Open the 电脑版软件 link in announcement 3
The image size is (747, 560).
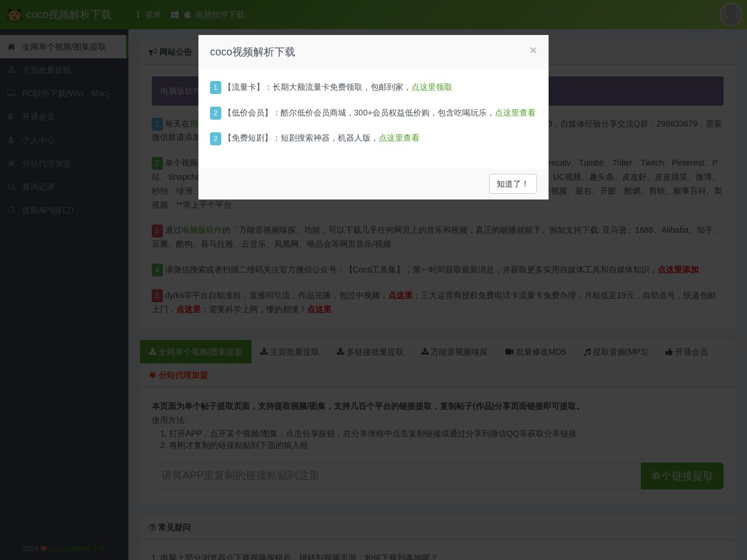[201, 230]
